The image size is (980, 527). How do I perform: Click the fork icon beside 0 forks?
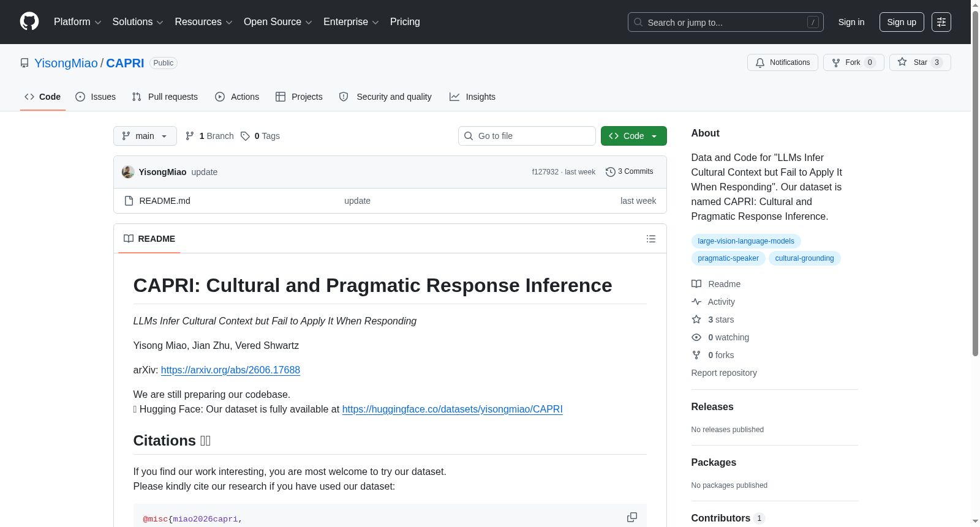tap(696, 355)
